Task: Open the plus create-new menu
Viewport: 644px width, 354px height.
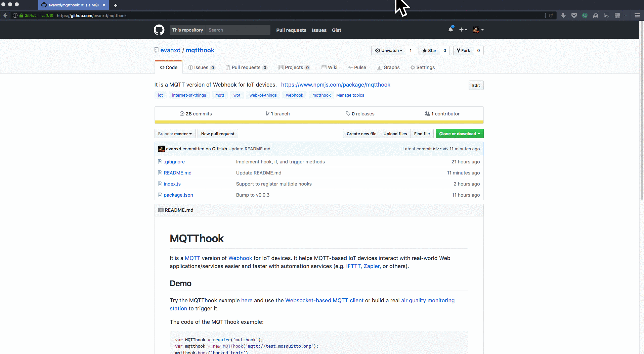Action: coord(463,30)
